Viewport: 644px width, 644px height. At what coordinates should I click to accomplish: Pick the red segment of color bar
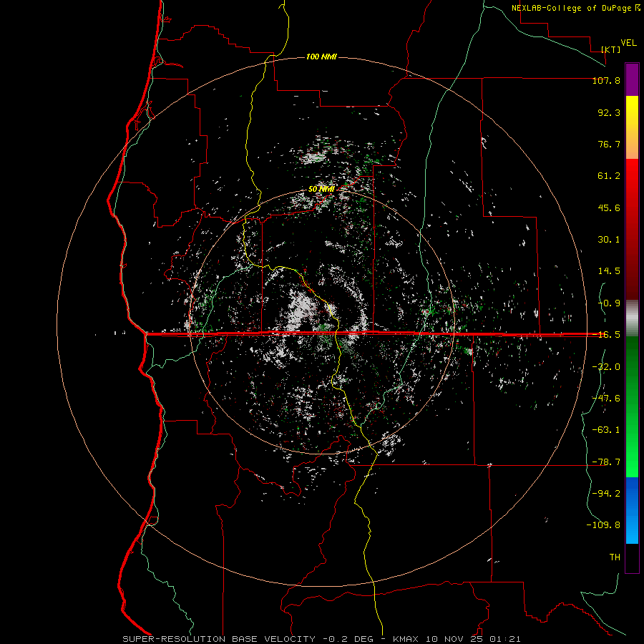tap(632, 229)
